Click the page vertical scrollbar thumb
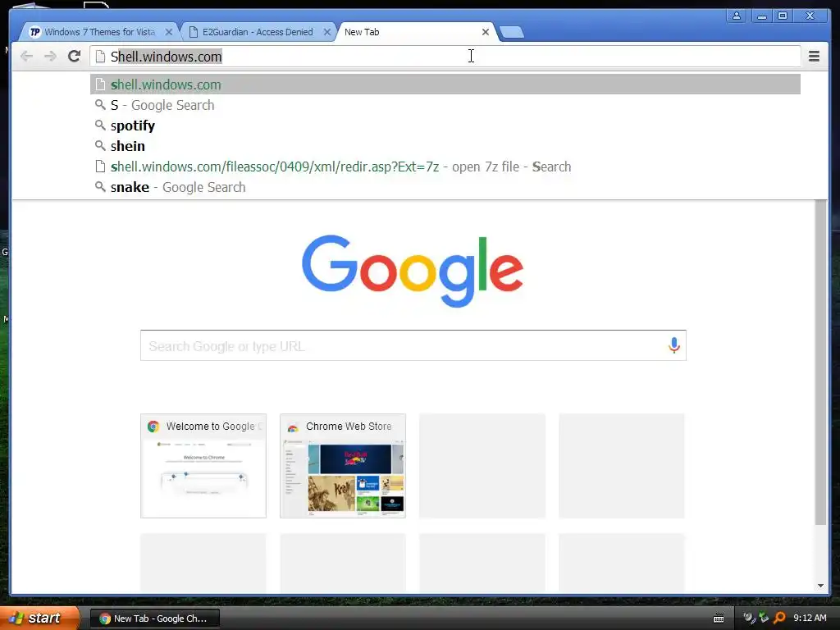 click(820, 362)
